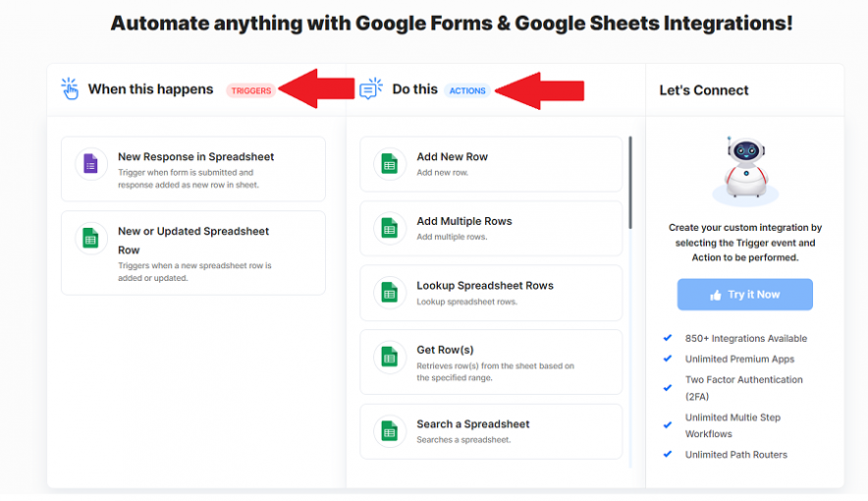The height and width of the screenshot is (501, 868).
Task: Click the Google Forms icon beside New Response in Spreadsheet
Action: point(90,164)
